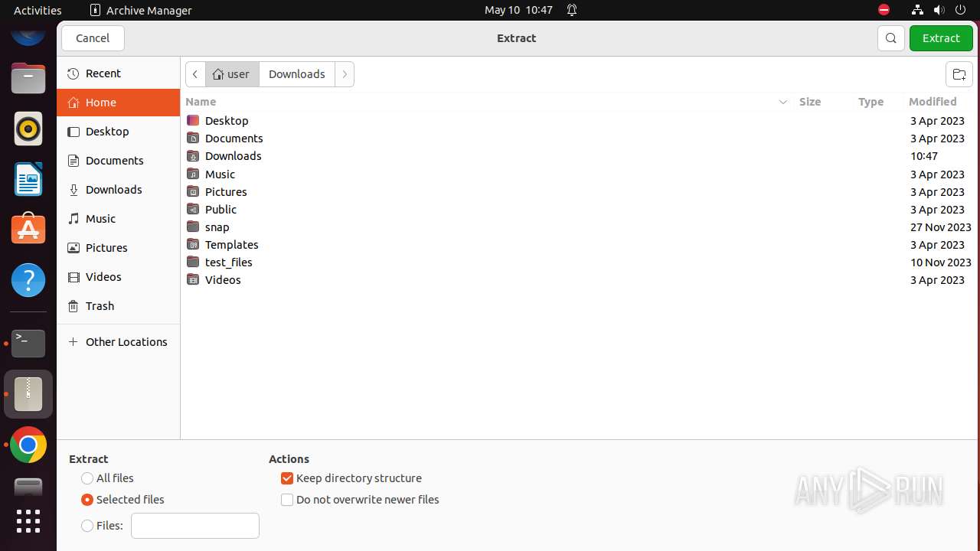The height and width of the screenshot is (551, 980).
Task: Sort by the Modified column header
Action: click(x=933, y=102)
